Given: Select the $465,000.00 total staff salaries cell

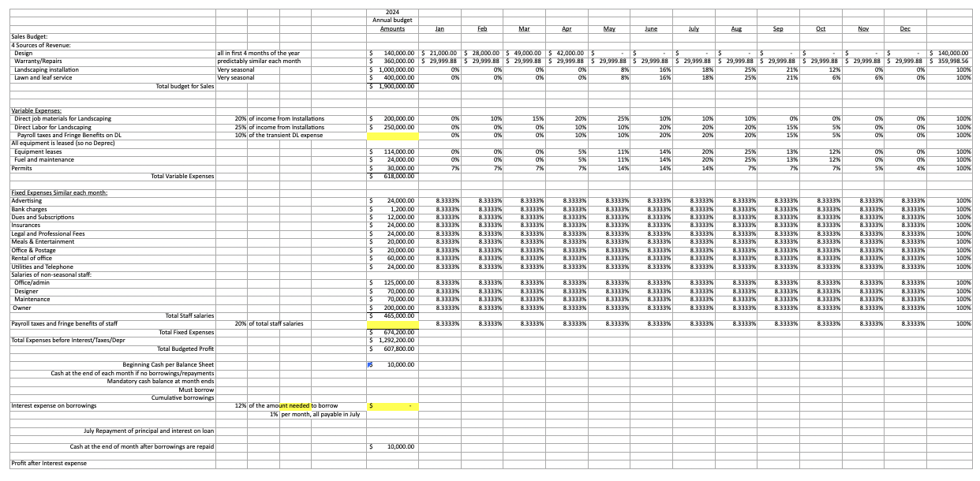Looking at the screenshot, I should click(392, 315).
